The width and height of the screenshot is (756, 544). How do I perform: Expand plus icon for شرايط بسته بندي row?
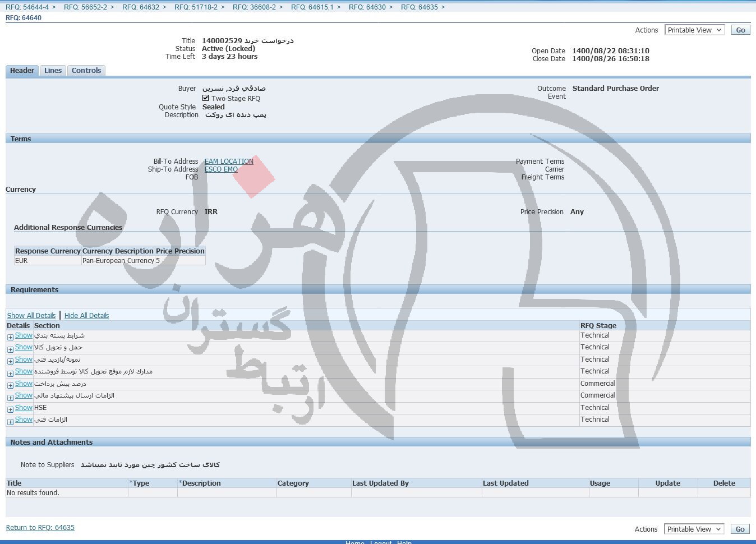10,337
